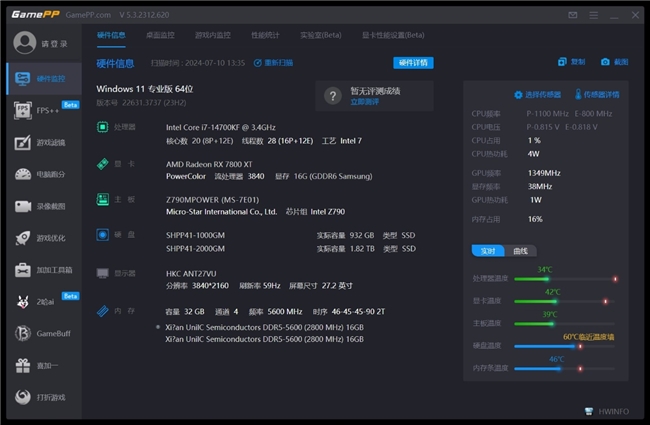Screen dimensions: 650x425
Task: Click the 内存占用 16% value
Action: pyautogui.click(x=535, y=219)
